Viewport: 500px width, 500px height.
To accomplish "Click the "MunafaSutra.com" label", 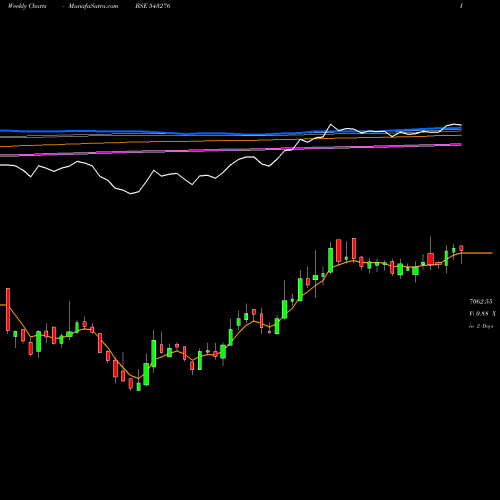I will pos(93,6).
